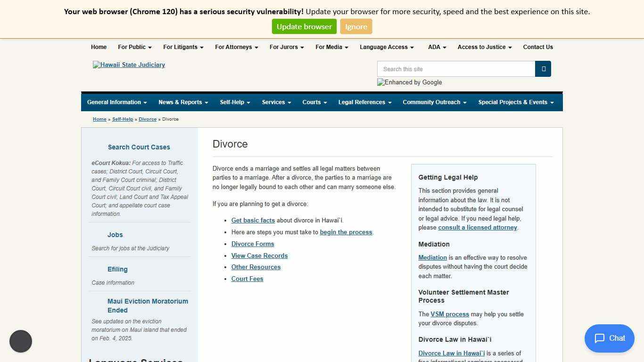The image size is (644, 362).
Task: Click Update browser button
Action: (304, 27)
